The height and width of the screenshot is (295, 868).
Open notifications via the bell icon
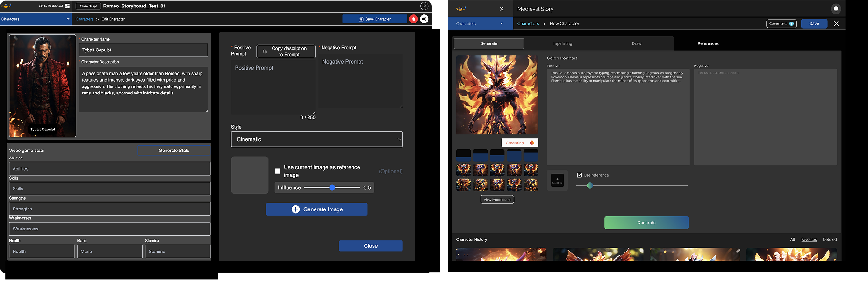pyautogui.click(x=836, y=9)
